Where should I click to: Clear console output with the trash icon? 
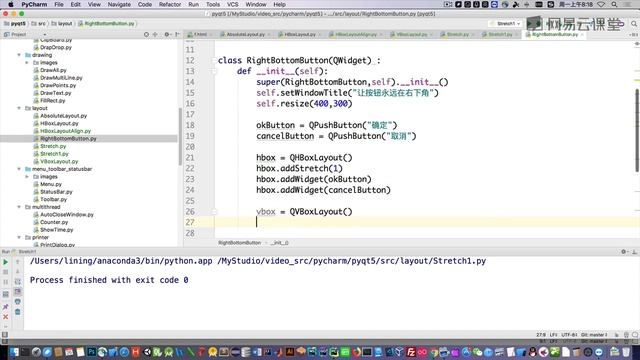coord(18,312)
